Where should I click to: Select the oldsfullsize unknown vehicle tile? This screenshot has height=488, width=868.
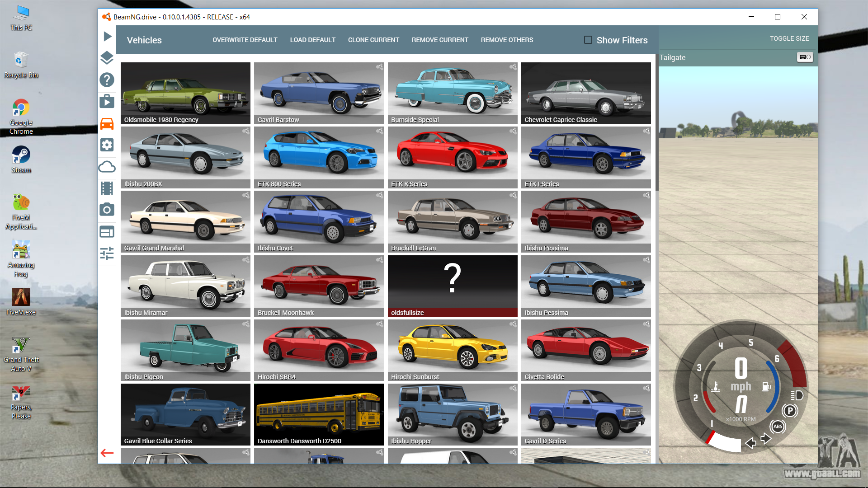[453, 286]
